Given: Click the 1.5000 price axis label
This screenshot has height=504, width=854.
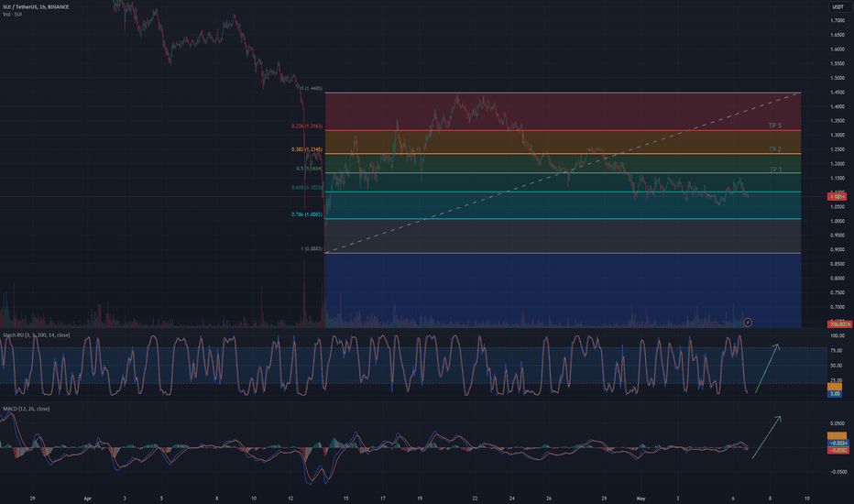Looking at the screenshot, I should pos(838,78).
